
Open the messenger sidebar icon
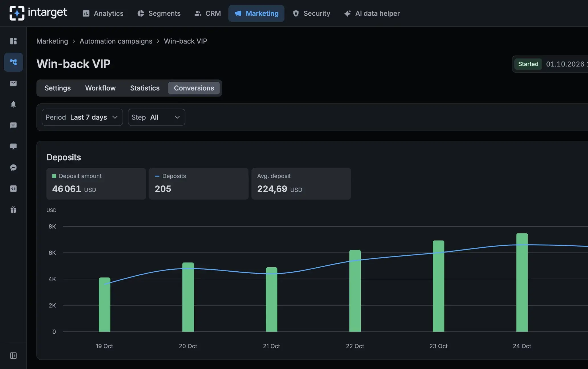13,167
